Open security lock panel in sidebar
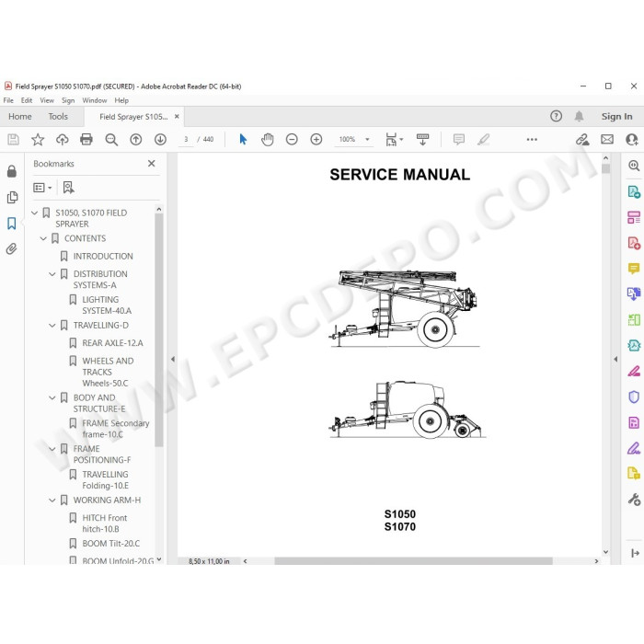 click(x=12, y=171)
